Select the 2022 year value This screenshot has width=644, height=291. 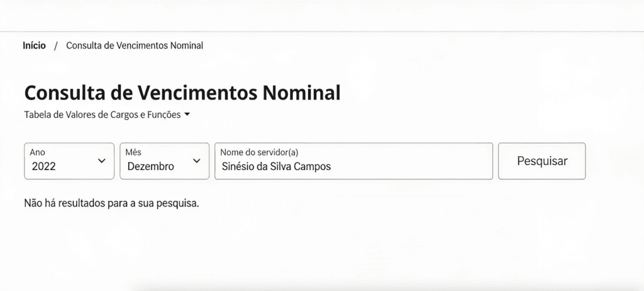click(43, 166)
